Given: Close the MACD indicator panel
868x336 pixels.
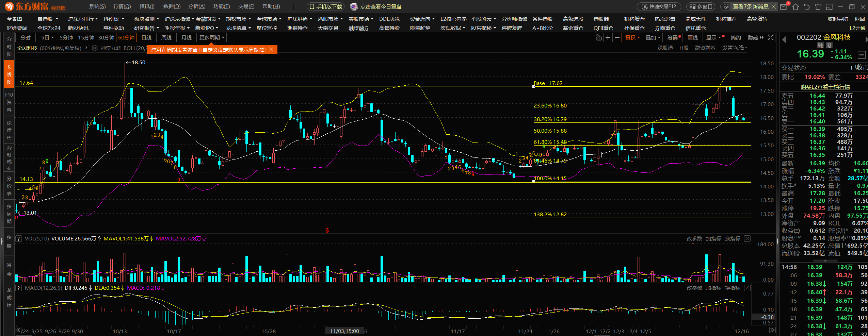Looking at the screenshot, I should (x=747, y=288).
